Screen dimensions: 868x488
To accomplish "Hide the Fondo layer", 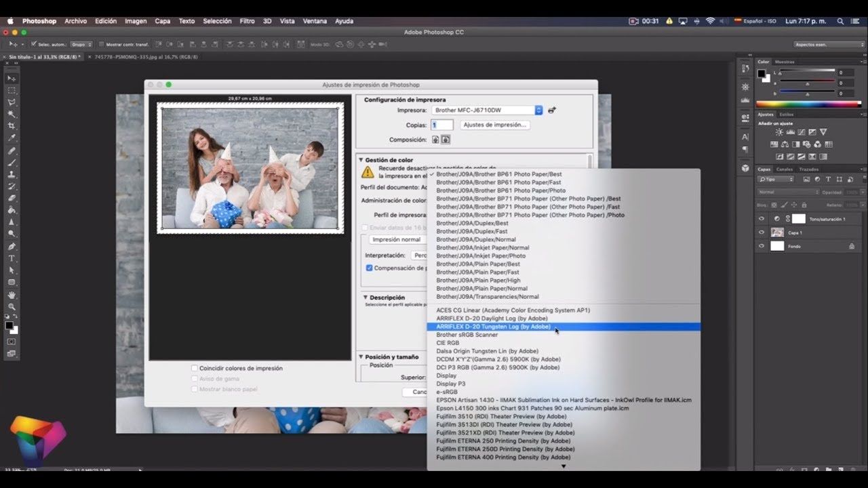I will pyautogui.click(x=761, y=246).
